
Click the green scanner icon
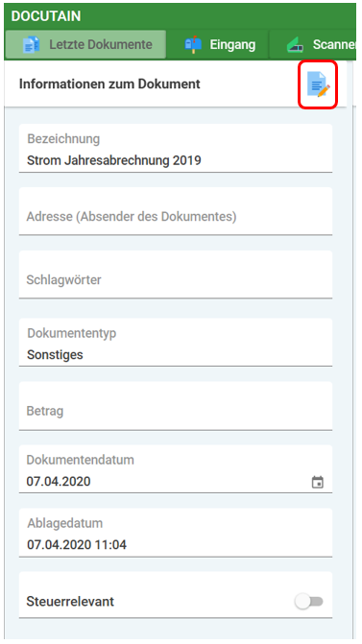[295, 45]
